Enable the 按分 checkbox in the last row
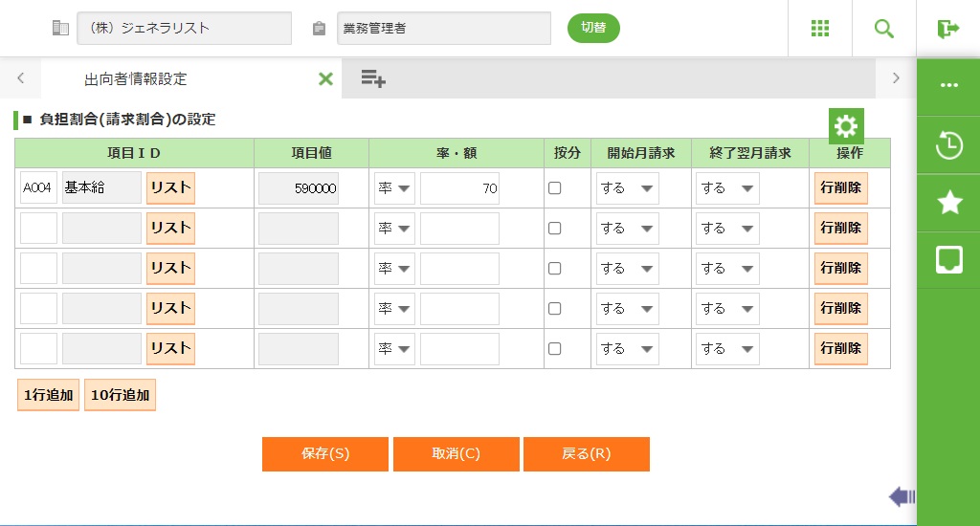The height and width of the screenshot is (526, 980). click(554, 349)
